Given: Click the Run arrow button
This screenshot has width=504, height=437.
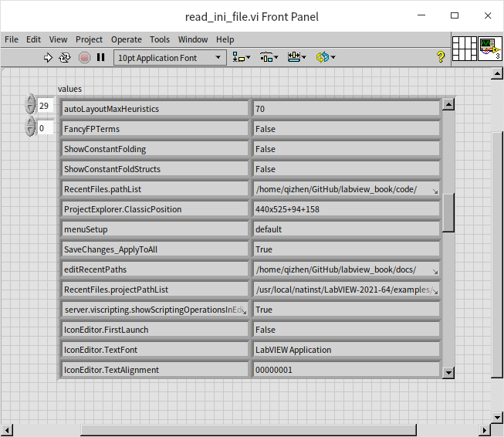Looking at the screenshot, I should tap(48, 57).
